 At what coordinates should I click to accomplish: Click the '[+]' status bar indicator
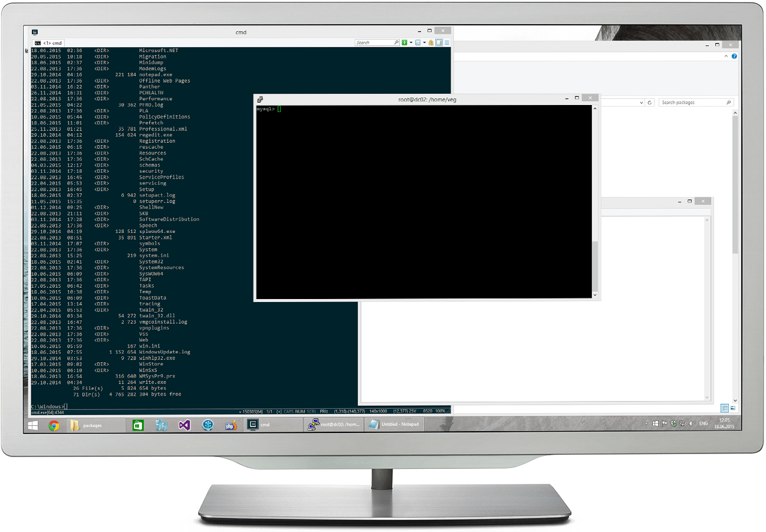279,411
